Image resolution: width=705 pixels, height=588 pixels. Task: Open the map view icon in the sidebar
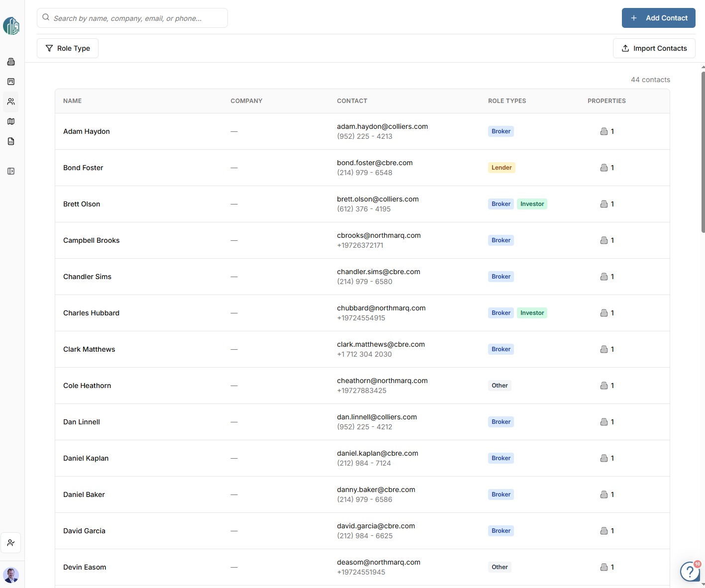click(x=11, y=121)
